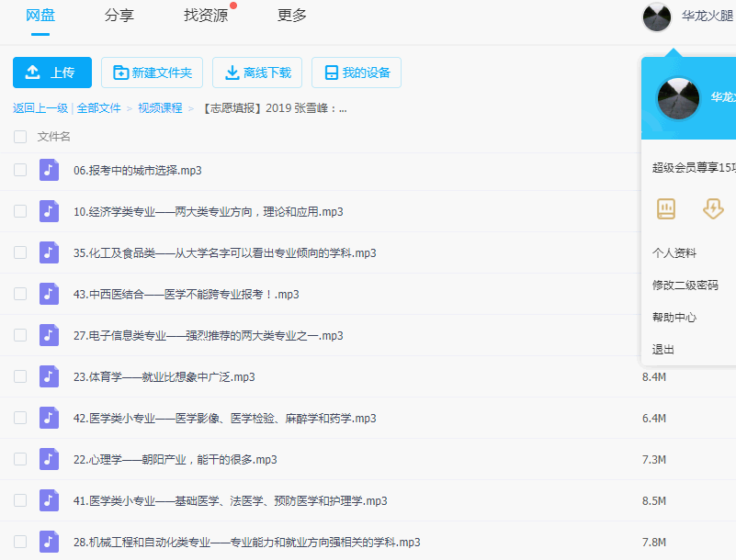This screenshot has width=736, height=560.
Task: Select 修改二级密码 in user menu
Action: [x=685, y=286]
